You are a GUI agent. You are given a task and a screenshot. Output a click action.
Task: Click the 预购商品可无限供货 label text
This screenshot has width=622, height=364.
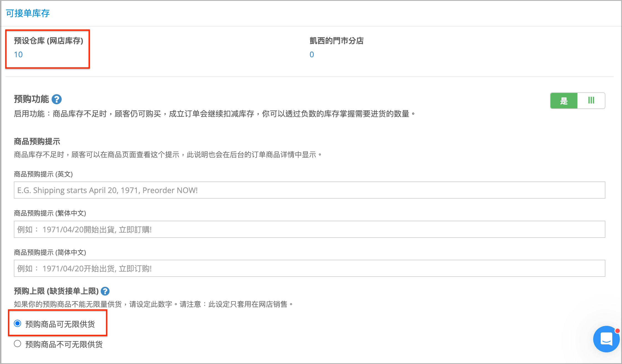[60, 324]
